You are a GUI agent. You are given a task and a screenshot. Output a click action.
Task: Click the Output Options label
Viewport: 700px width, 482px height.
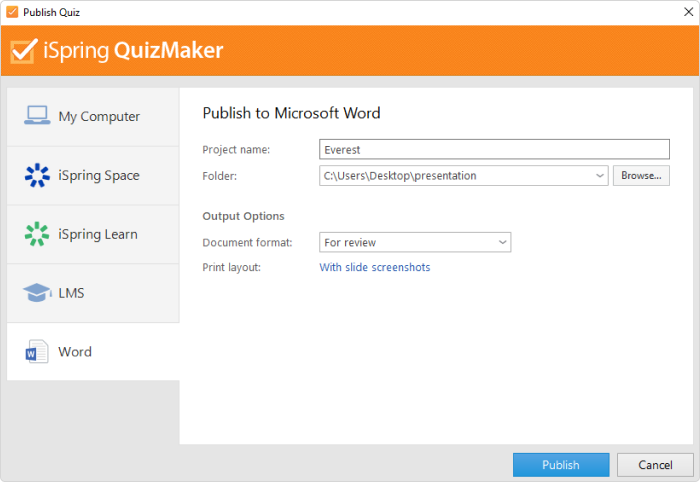[x=243, y=216]
